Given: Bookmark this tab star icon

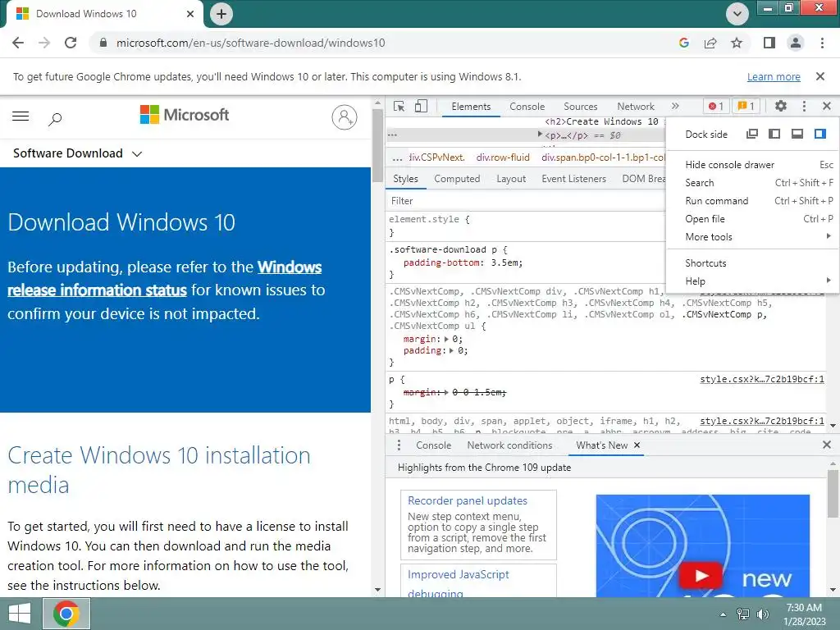Looking at the screenshot, I should point(737,43).
